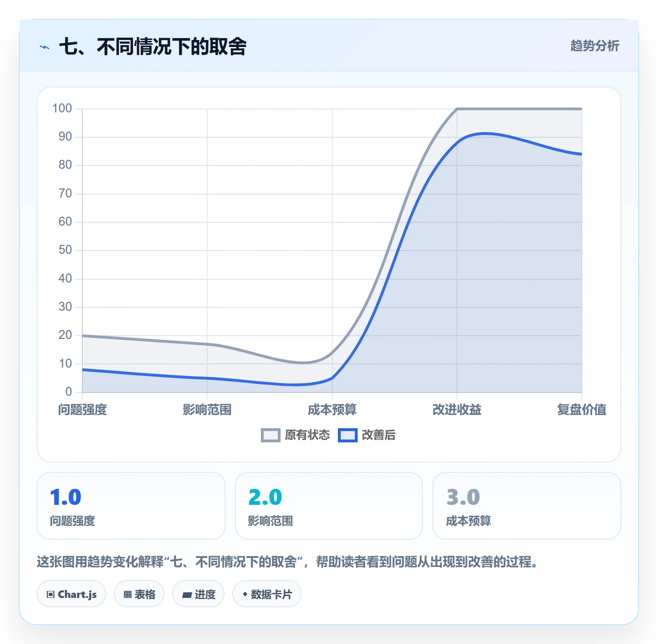Click the x-axis label 影响范围
658x644 pixels.
point(207,409)
